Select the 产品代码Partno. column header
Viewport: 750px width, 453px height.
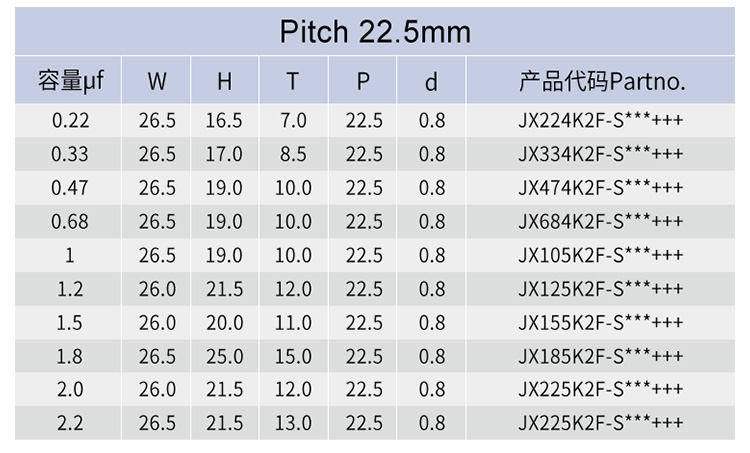pyautogui.click(x=601, y=81)
